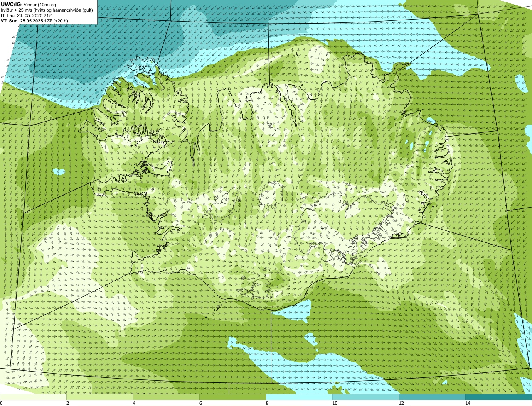532x406 pixels.
Task: Click the '14' label under the color scale
Action: 468,403
